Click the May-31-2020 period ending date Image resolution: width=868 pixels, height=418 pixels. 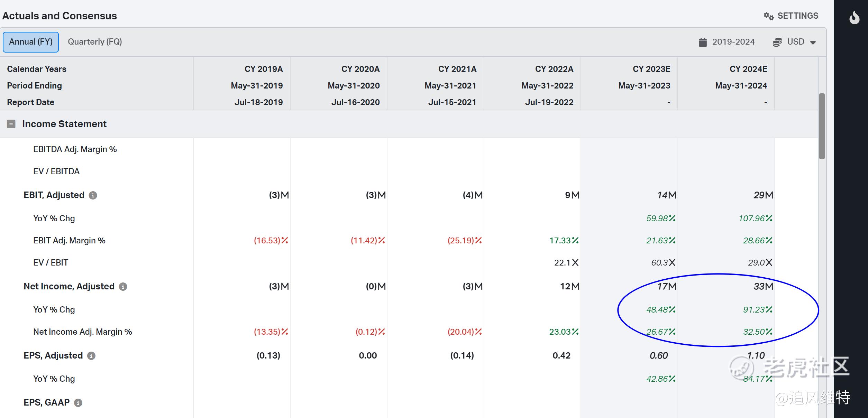(354, 86)
